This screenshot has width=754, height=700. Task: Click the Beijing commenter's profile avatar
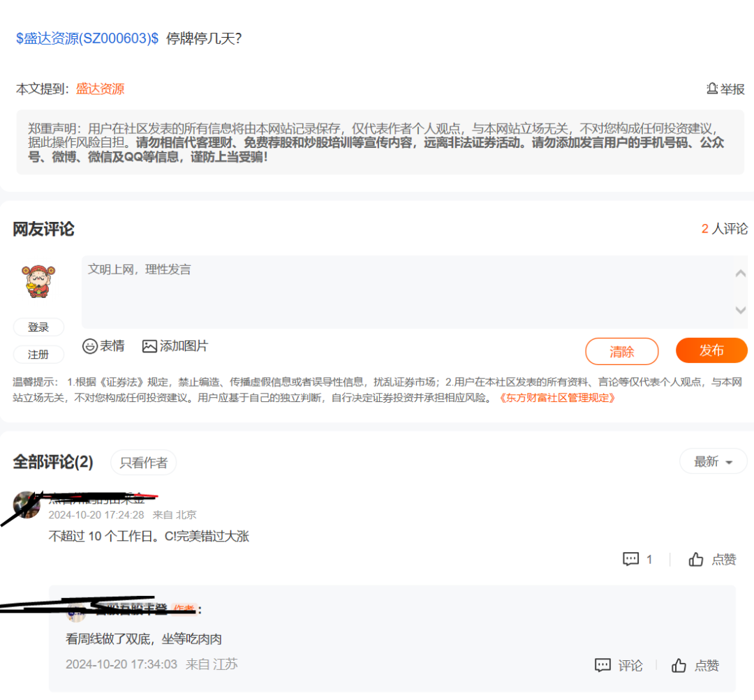(27, 505)
